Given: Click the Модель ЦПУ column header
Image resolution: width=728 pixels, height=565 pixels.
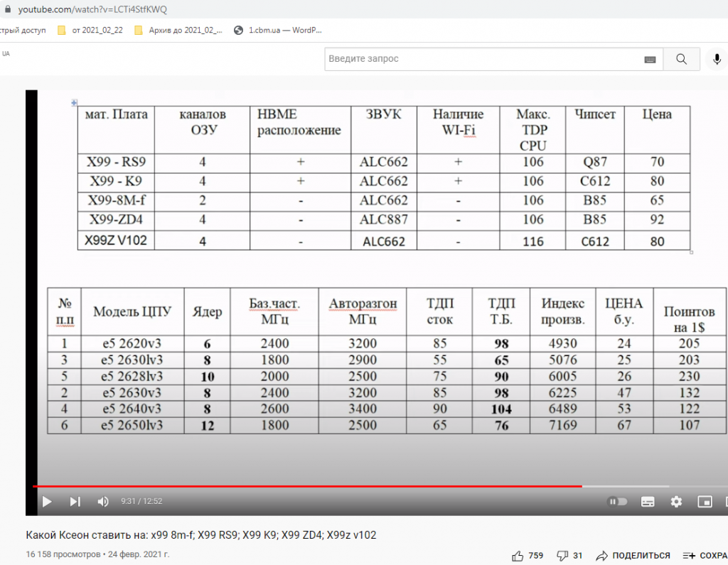Looking at the screenshot, I should (x=132, y=311).
